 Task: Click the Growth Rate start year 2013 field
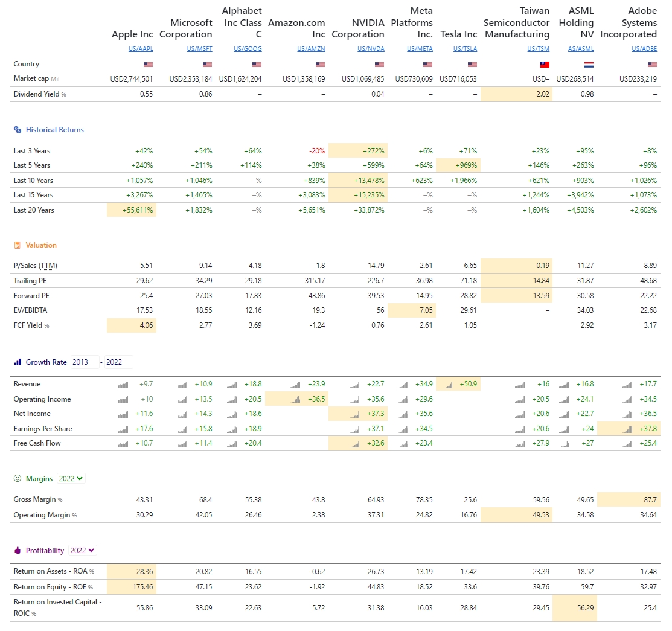click(84, 362)
